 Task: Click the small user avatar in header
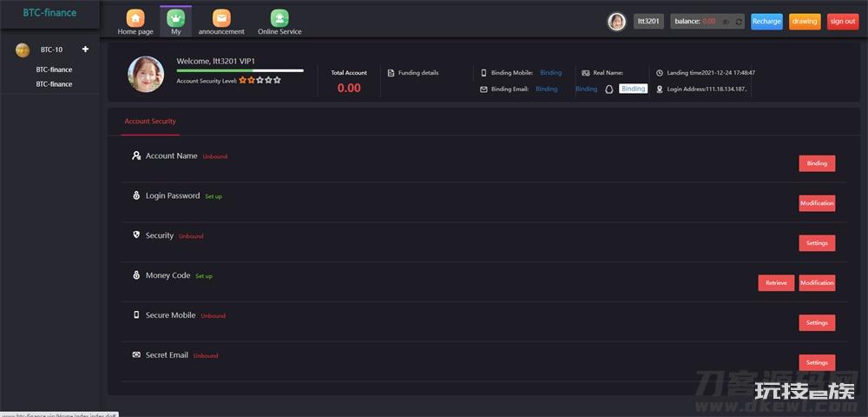coord(616,22)
